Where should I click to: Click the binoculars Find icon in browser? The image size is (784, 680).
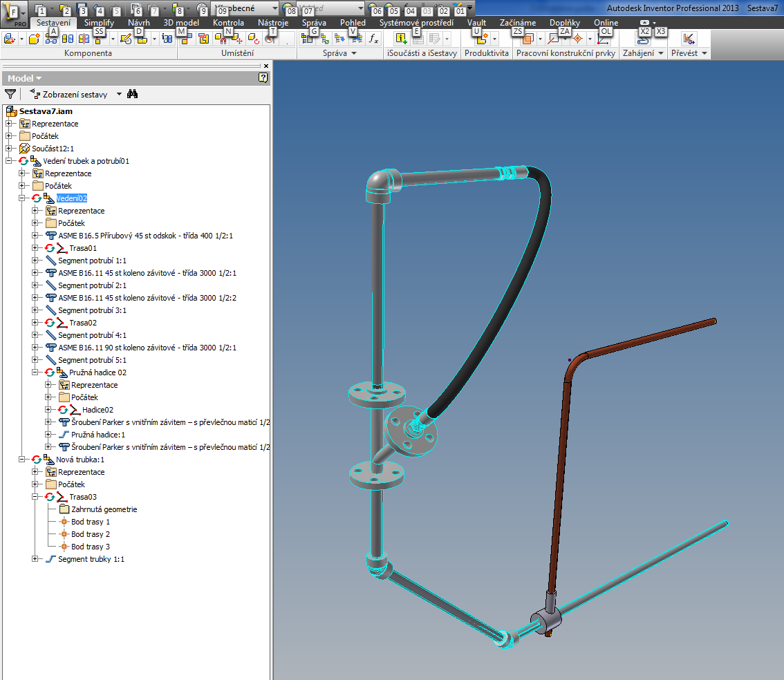pyautogui.click(x=134, y=94)
